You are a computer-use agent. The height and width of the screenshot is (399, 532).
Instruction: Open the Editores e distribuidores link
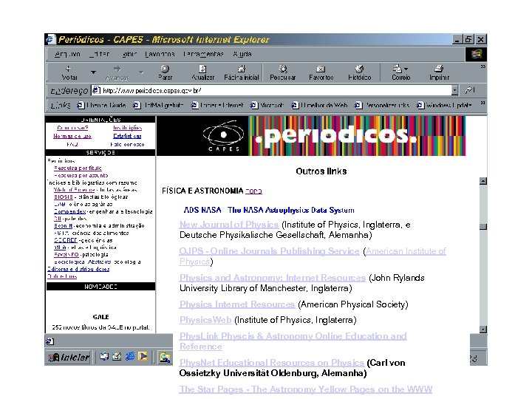[x=78, y=269]
